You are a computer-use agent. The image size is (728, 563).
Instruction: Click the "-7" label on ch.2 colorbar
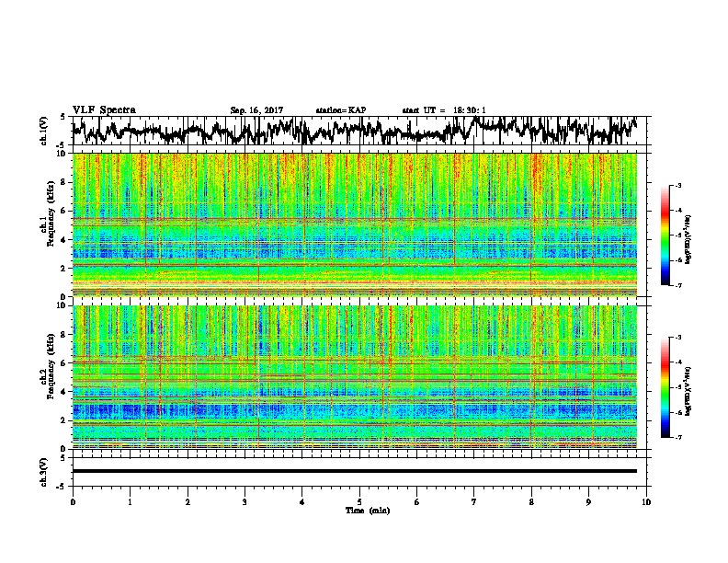(x=677, y=438)
